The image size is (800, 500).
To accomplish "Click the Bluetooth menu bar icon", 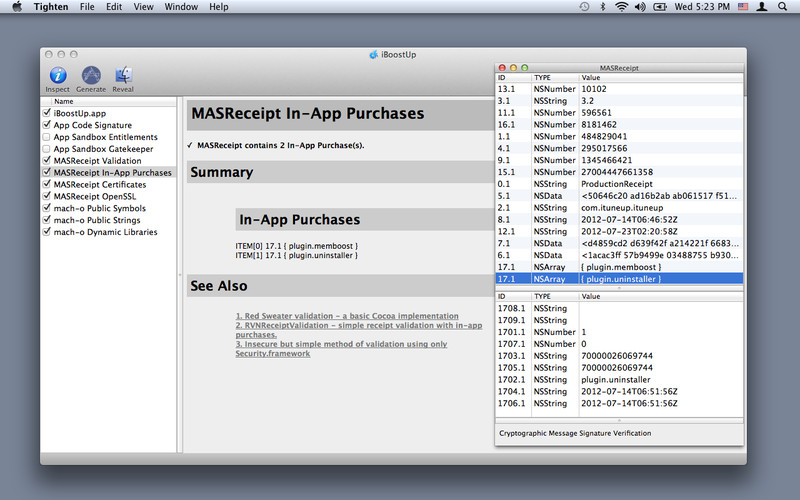I will pos(603,7).
